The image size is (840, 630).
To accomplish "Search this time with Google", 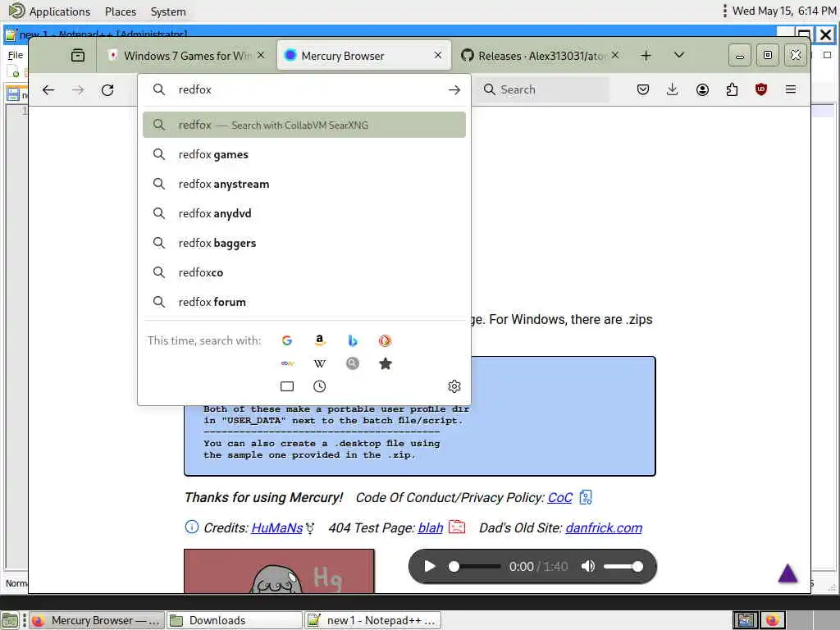I will [x=287, y=340].
